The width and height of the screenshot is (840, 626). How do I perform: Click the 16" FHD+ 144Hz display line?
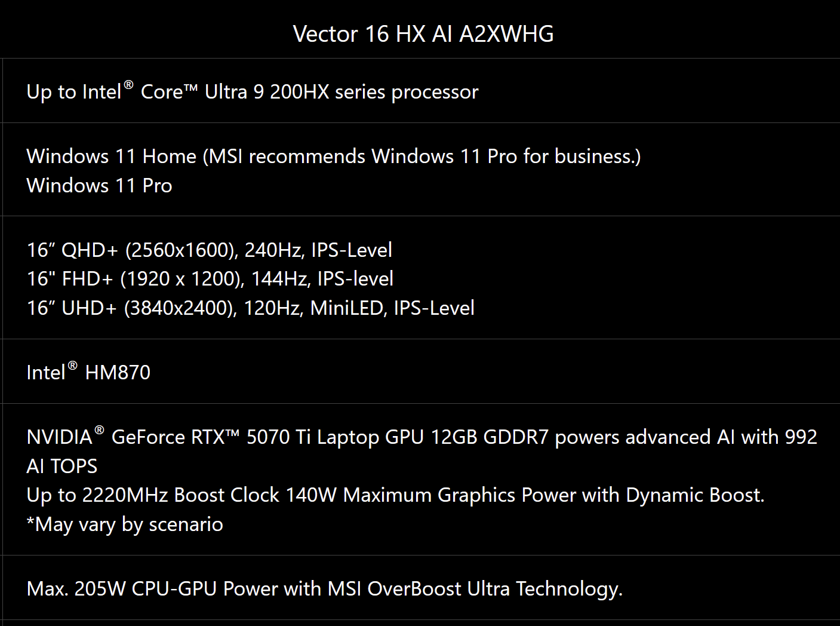point(210,279)
